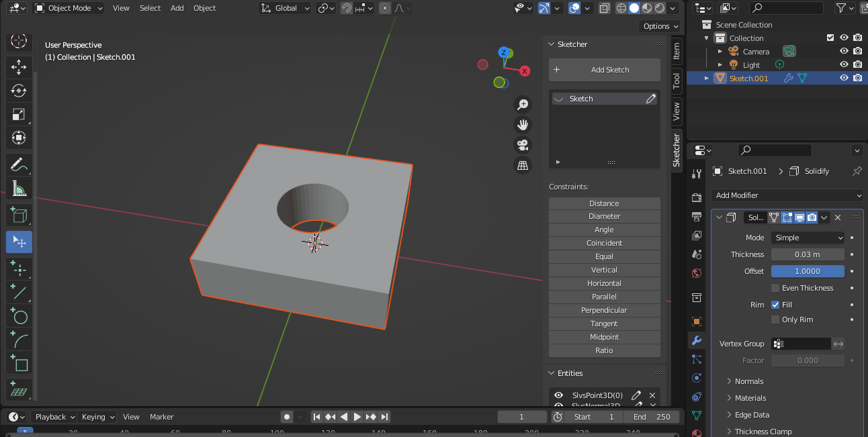Open the World properties globe tab

(x=697, y=273)
